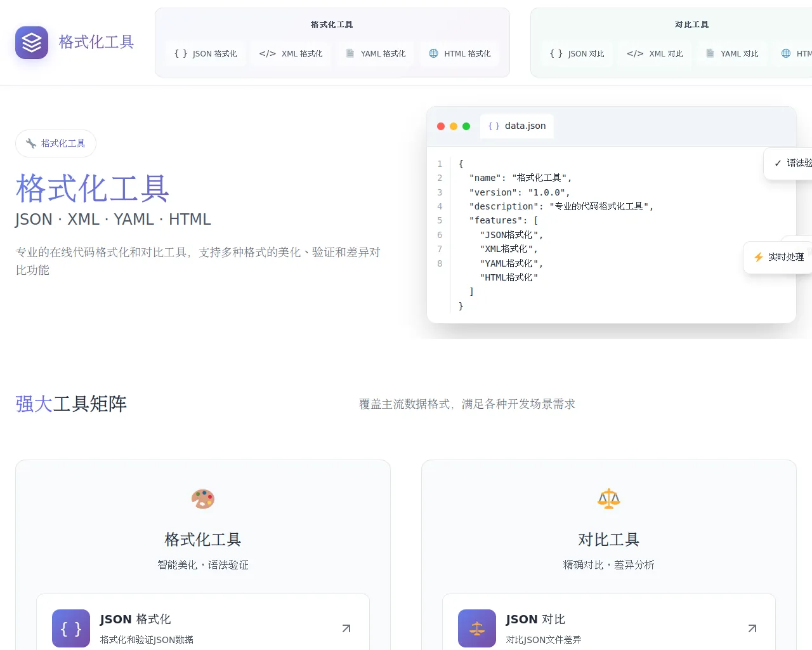Click the arrow icon on the JSON 格式化 card
Image resolution: width=812 pixels, height=650 pixels.
point(346,628)
